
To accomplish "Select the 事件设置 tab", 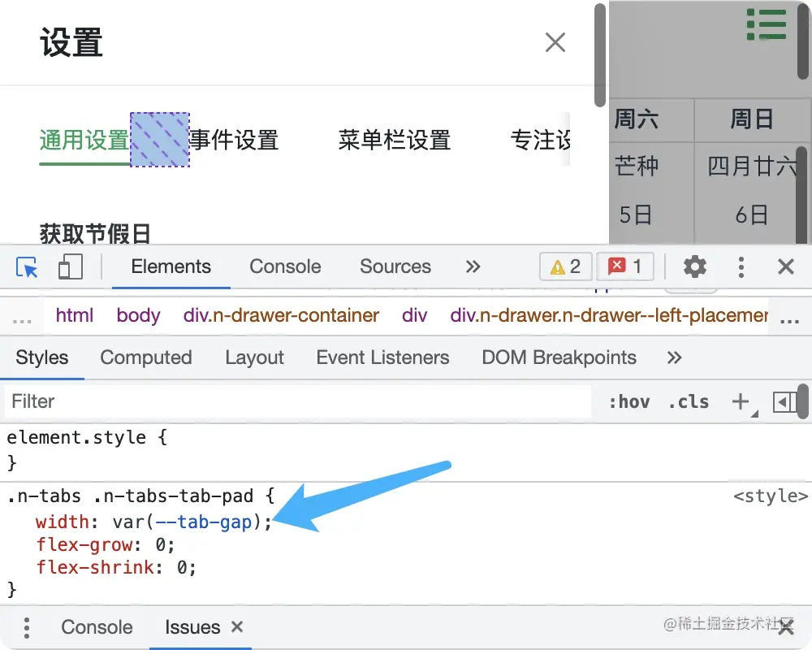I will 234,140.
